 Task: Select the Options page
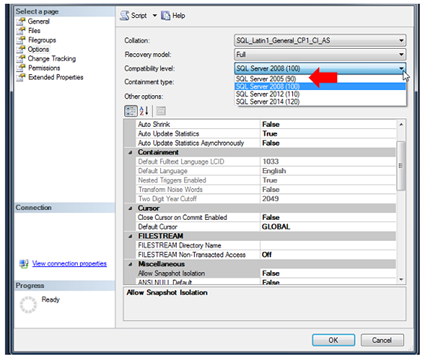(38, 49)
